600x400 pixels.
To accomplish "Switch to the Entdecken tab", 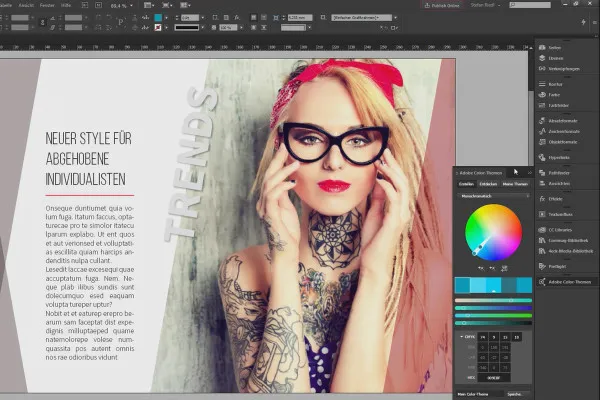I will pyautogui.click(x=488, y=184).
